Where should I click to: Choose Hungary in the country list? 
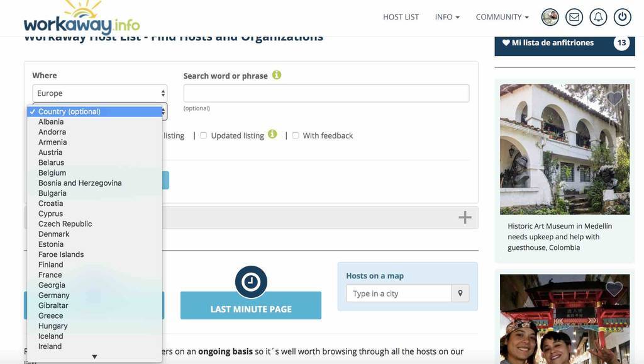tap(94, 326)
